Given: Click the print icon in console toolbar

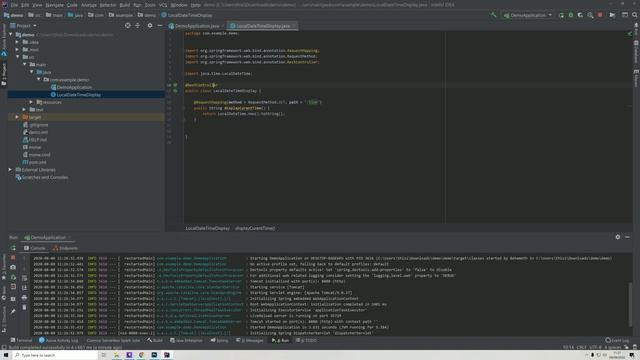Looking at the screenshot, I should [24, 298].
